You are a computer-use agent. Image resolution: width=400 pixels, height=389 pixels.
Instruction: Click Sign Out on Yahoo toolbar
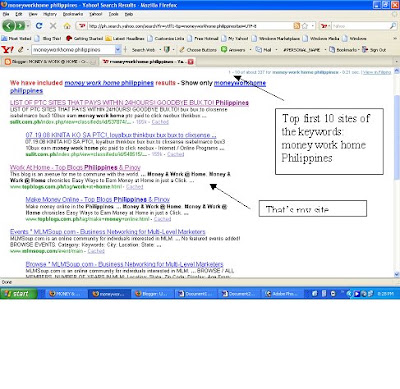pyautogui.click(x=374, y=50)
